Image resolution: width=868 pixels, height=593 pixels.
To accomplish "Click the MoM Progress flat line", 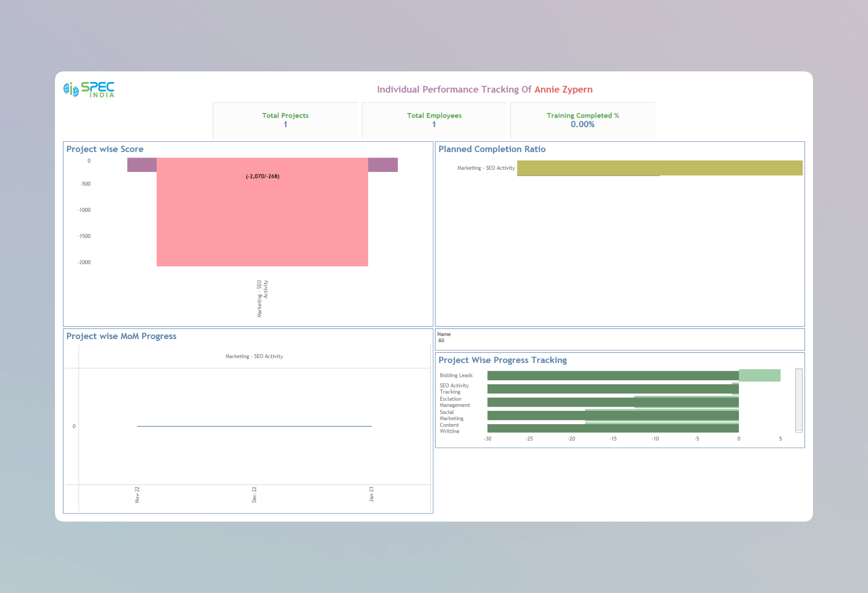I will [254, 426].
